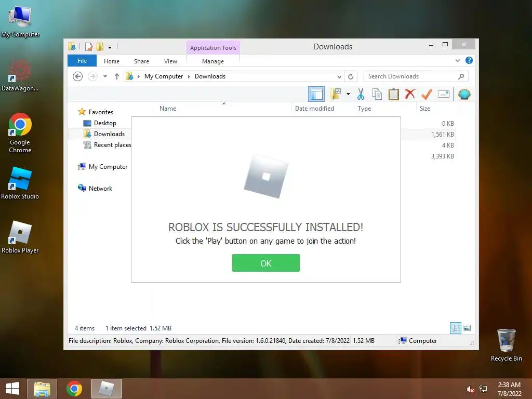Click the red X Delete icon
Image resolution: width=532 pixels, height=399 pixels.
click(410, 94)
